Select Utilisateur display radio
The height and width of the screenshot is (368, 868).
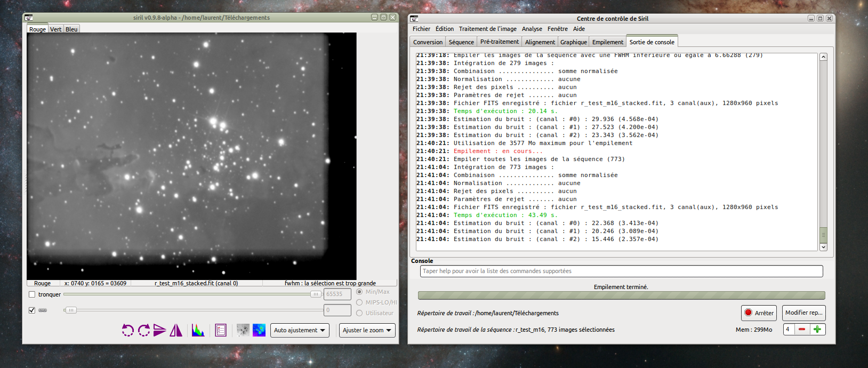pyautogui.click(x=359, y=313)
